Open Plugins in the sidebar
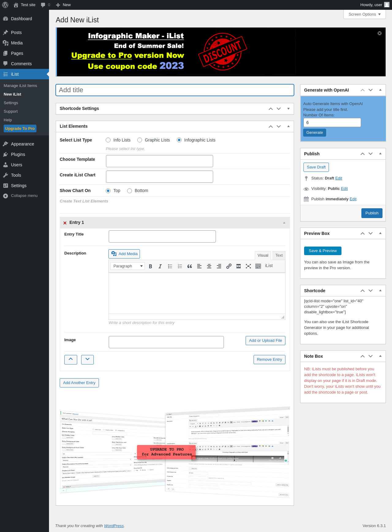392x532 pixels. [x=24, y=154]
